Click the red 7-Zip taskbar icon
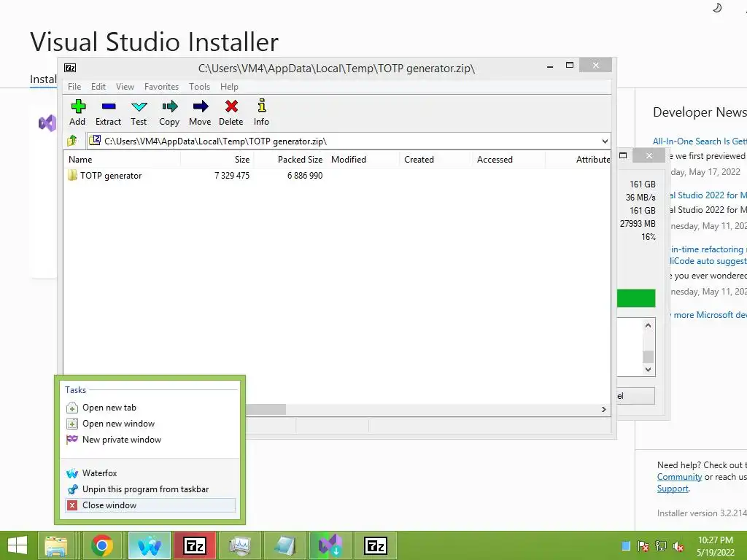 click(195, 545)
